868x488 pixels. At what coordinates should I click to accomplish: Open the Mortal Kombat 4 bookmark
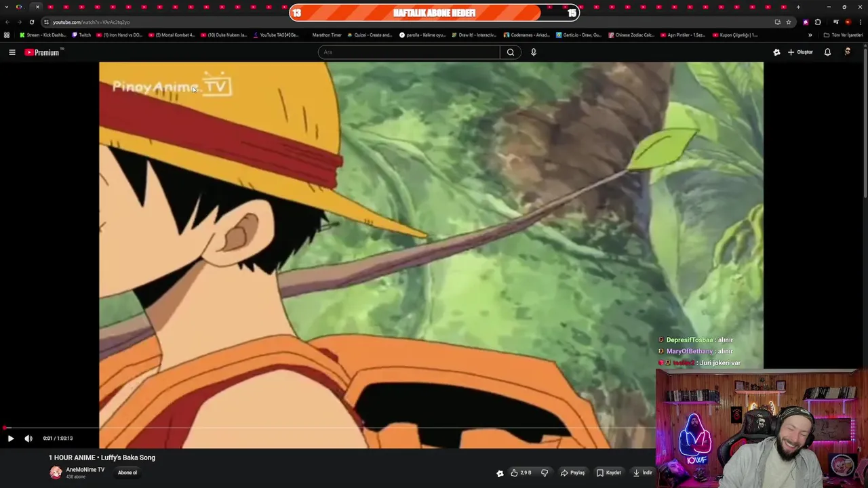click(x=172, y=35)
